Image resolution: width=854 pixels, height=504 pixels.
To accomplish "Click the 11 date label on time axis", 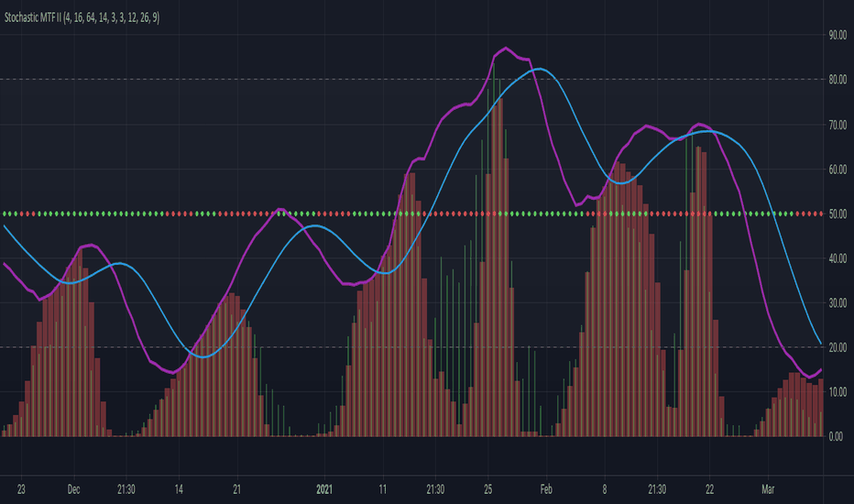I will (382, 489).
